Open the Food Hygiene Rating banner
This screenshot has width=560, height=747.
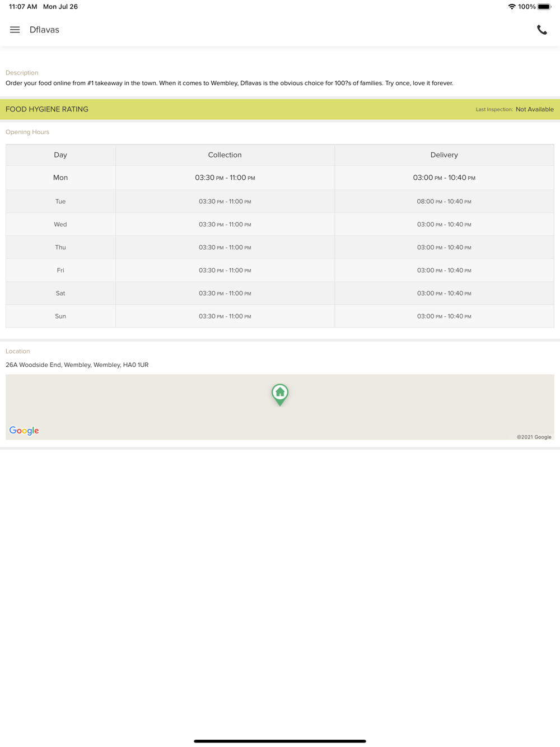coord(280,109)
